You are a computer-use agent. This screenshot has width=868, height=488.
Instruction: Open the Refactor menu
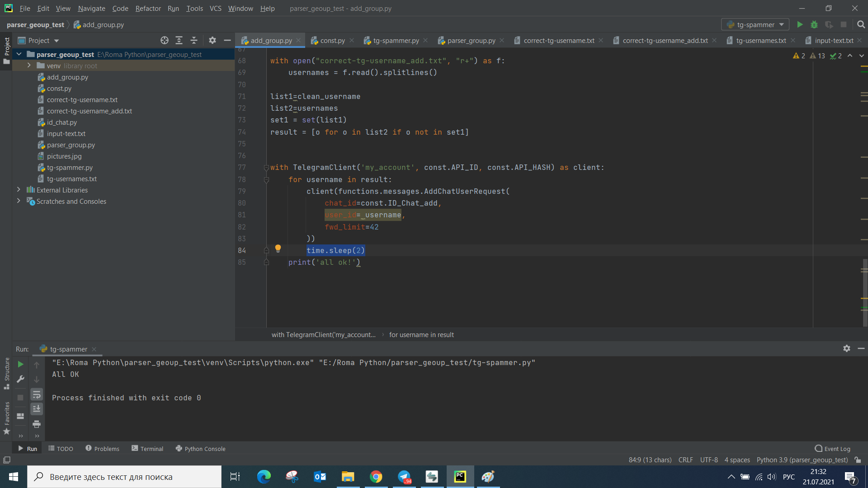pyautogui.click(x=148, y=8)
